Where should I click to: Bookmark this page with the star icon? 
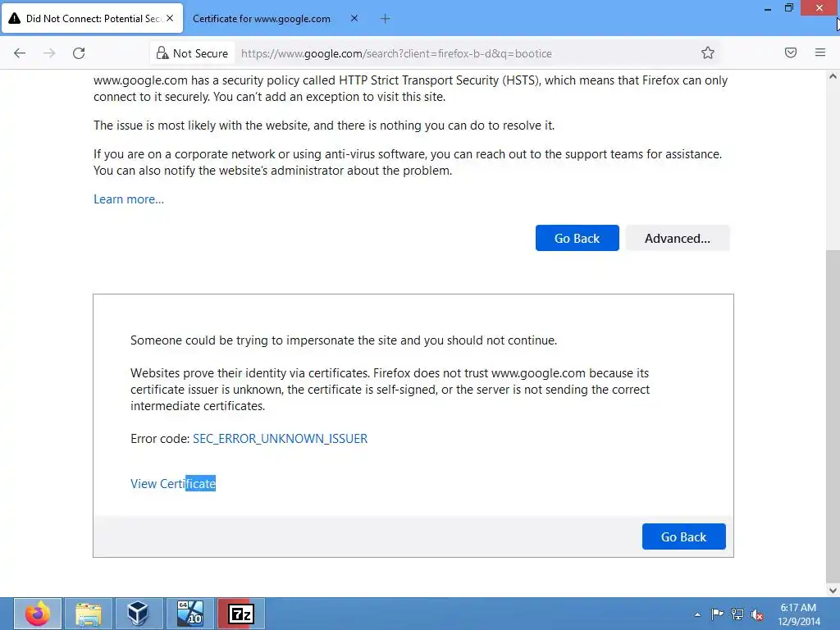(708, 52)
